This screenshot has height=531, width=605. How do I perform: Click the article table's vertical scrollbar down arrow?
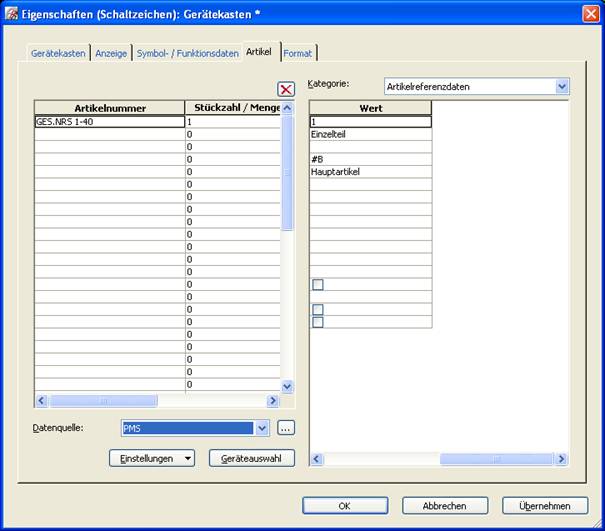[x=287, y=386]
